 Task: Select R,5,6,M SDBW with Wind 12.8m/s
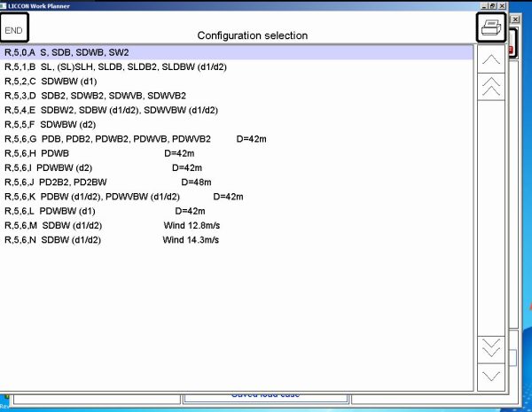tap(237, 226)
